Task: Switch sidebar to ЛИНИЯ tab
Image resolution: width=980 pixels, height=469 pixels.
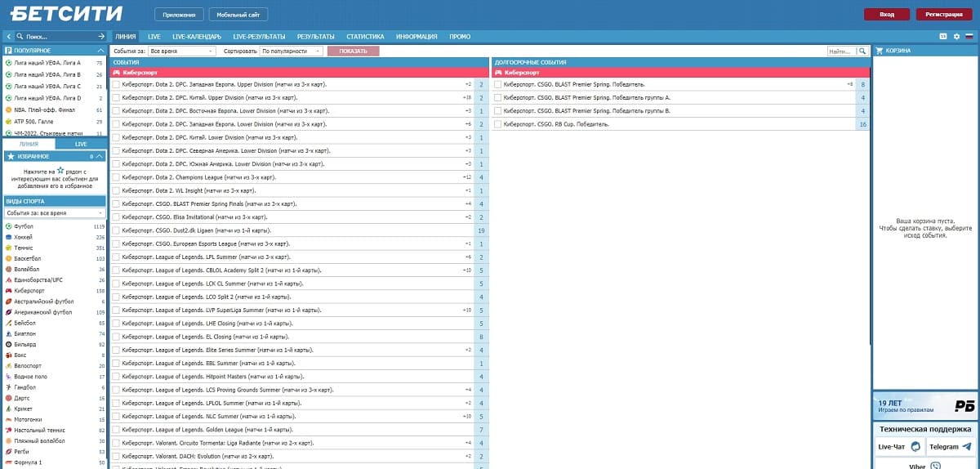Action: (29, 144)
